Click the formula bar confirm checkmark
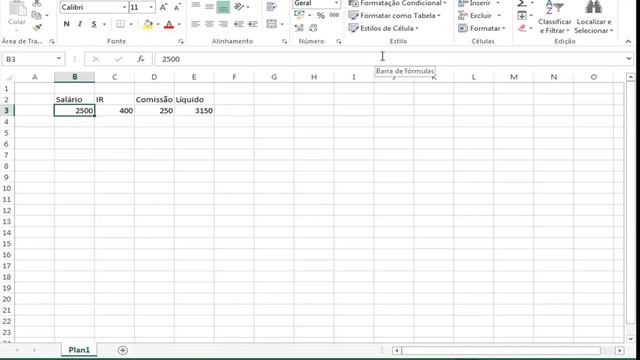 point(118,59)
